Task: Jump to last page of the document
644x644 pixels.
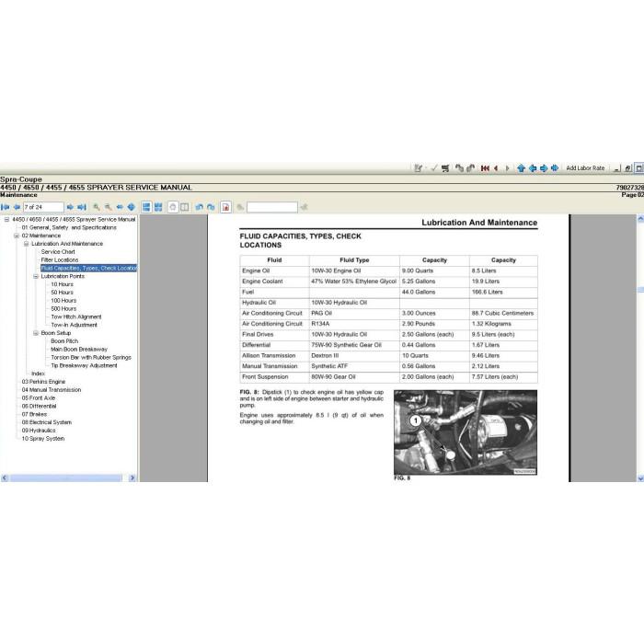Action: pos(82,207)
